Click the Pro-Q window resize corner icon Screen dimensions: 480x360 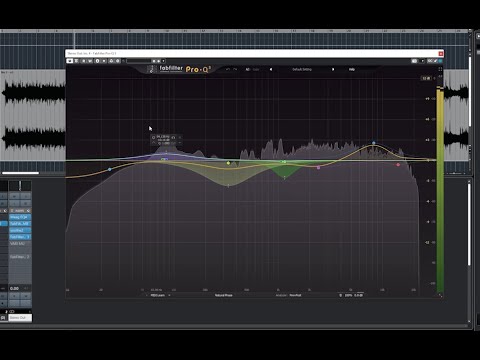440,295
